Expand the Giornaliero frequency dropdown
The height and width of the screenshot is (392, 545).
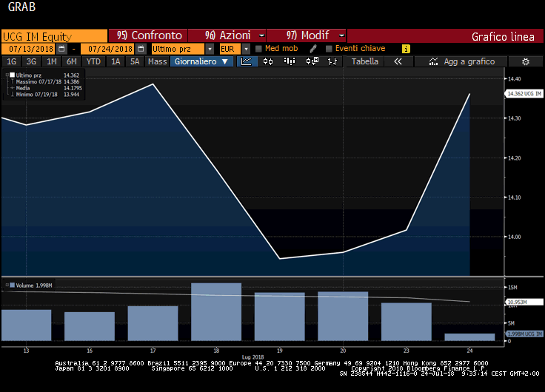tap(203, 61)
